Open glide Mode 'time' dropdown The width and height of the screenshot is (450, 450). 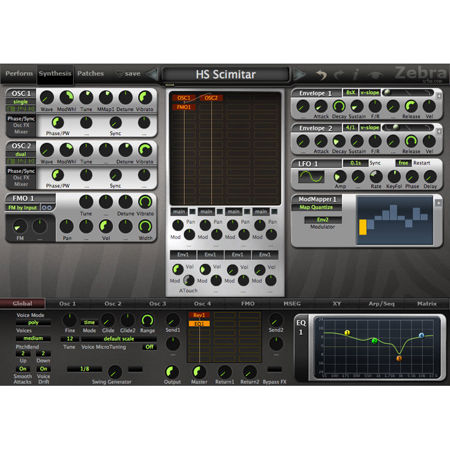89,322
